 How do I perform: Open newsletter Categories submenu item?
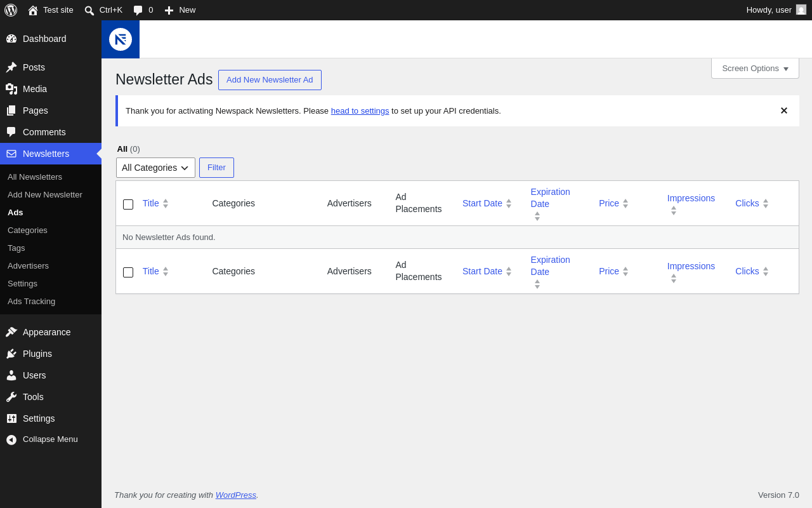[x=51, y=230]
